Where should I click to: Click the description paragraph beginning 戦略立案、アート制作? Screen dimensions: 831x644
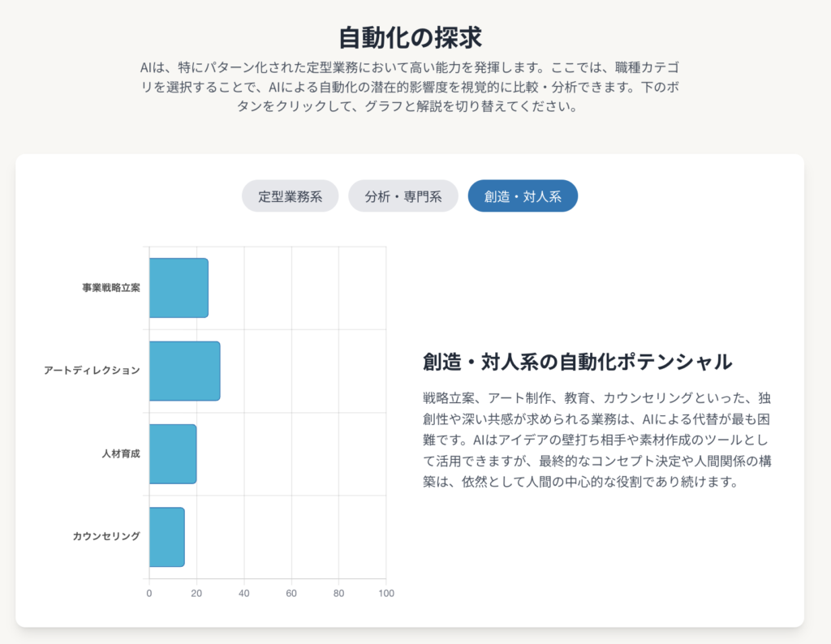coord(596,440)
